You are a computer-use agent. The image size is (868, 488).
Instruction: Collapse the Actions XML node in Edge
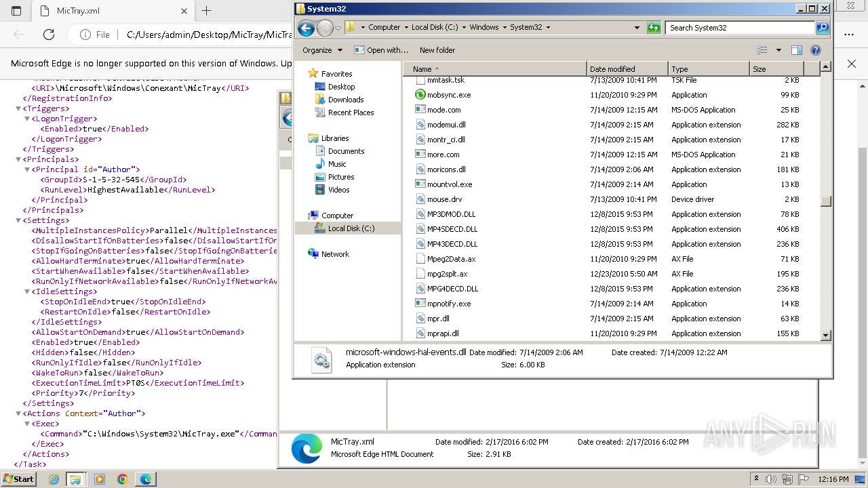pyautogui.click(x=18, y=413)
